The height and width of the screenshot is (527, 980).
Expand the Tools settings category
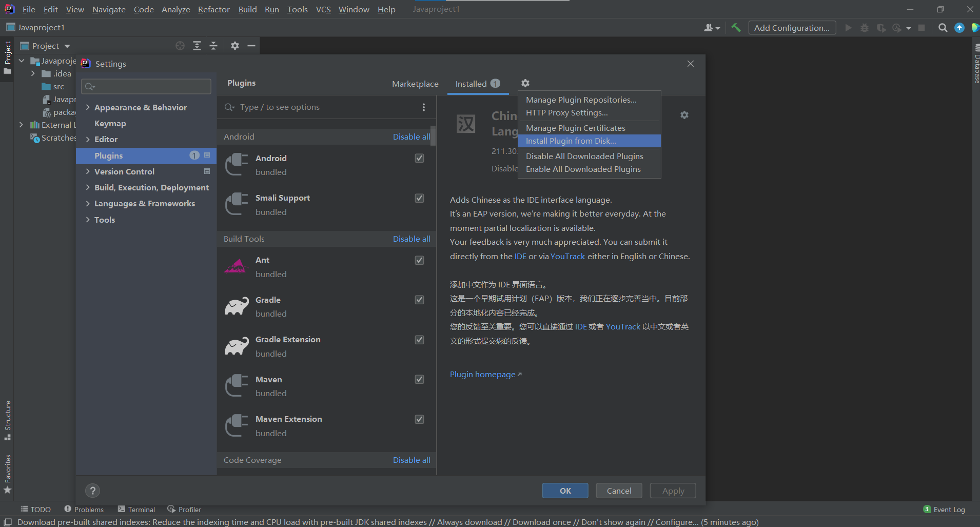pyautogui.click(x=88, y=220)
